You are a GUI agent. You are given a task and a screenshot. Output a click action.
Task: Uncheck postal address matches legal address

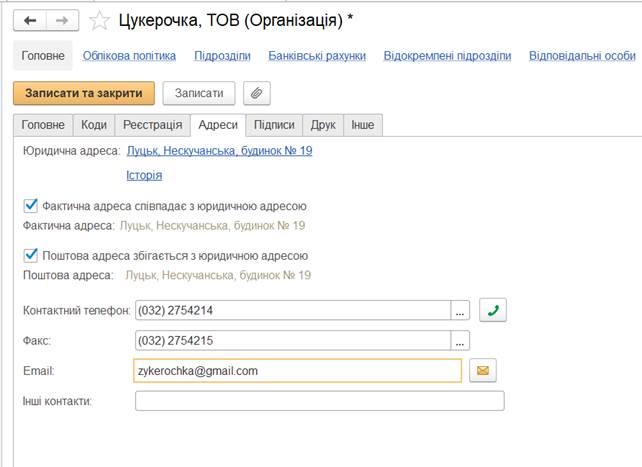pos(30,255)
